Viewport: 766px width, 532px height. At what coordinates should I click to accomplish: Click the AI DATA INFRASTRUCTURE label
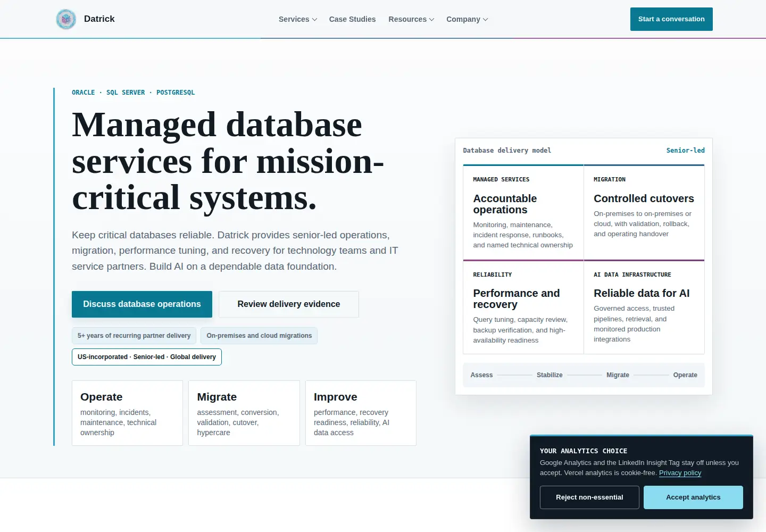click(632, 275)
